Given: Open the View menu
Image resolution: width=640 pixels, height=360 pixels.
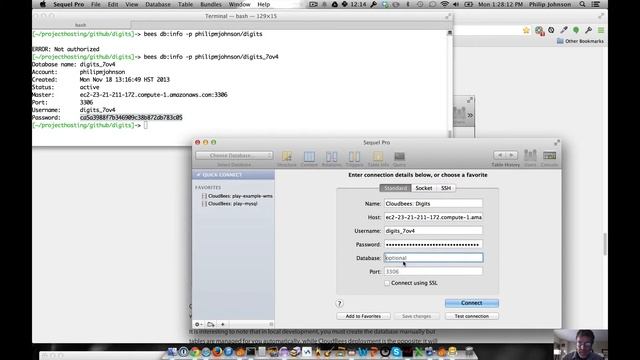Looking at the screenshot, I should 131,4.
